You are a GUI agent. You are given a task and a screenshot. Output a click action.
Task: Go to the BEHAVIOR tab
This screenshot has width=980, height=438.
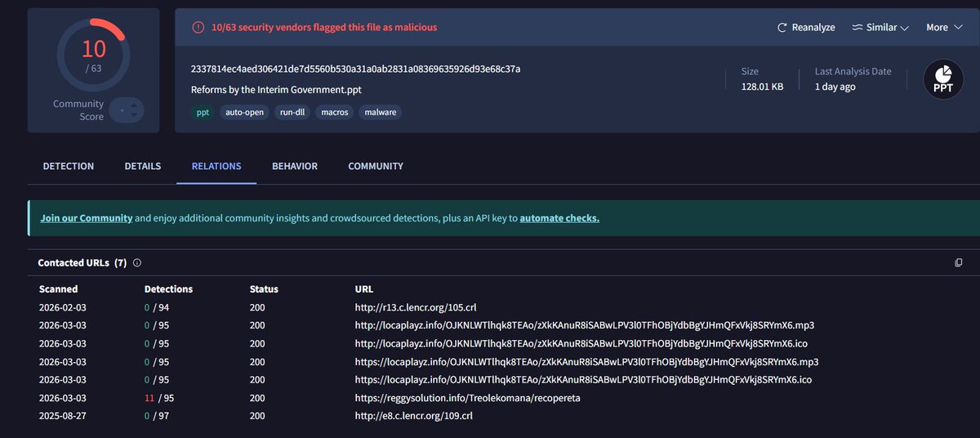[295, 166]
